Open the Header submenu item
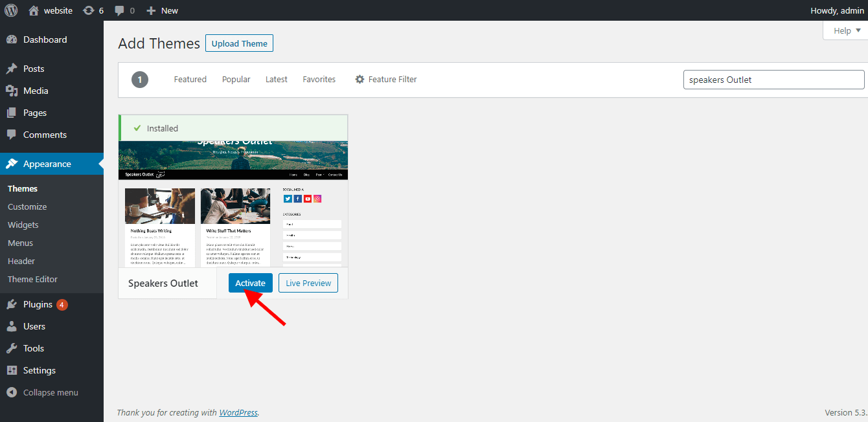The height and width of the screenshot is (422, 868). click(21, 261)
